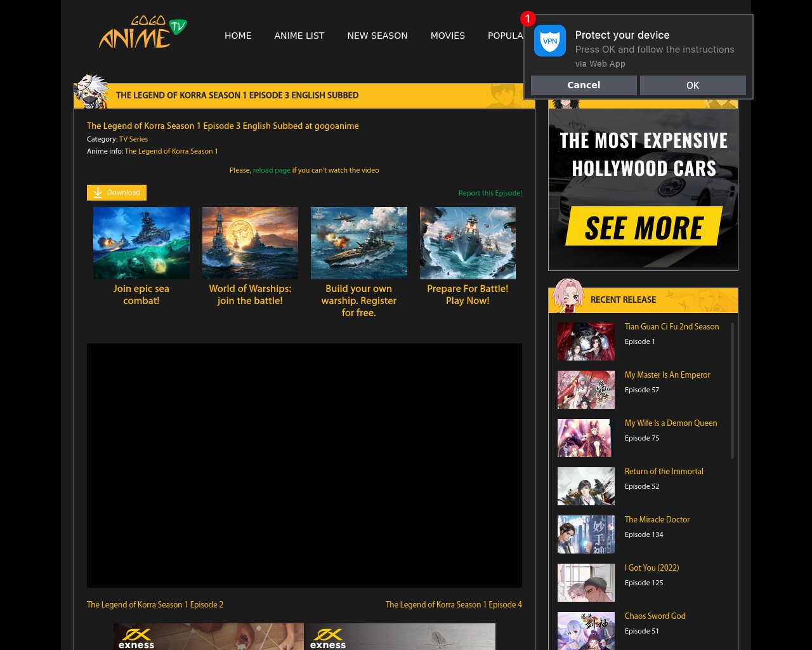This screenshot has width=812, height=650.
Task: Open Tian Guan Ci Fu 2nd Season
Action: pos(672,326)
